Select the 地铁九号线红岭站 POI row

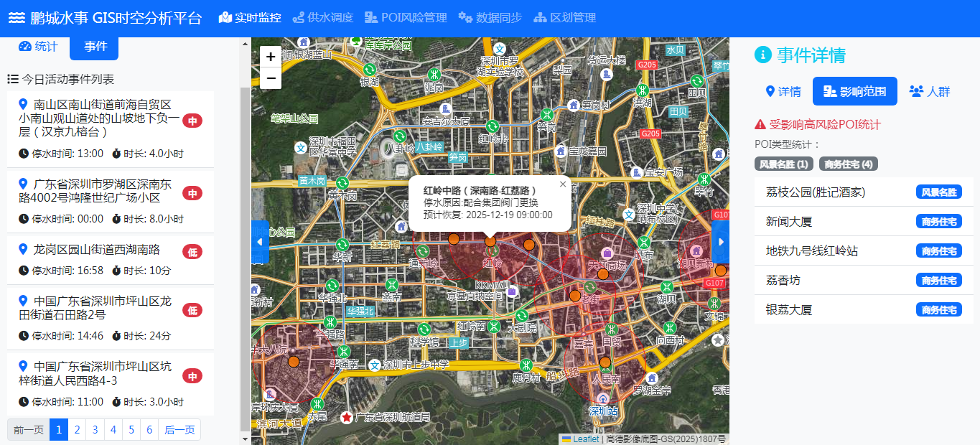coord(864,251)
